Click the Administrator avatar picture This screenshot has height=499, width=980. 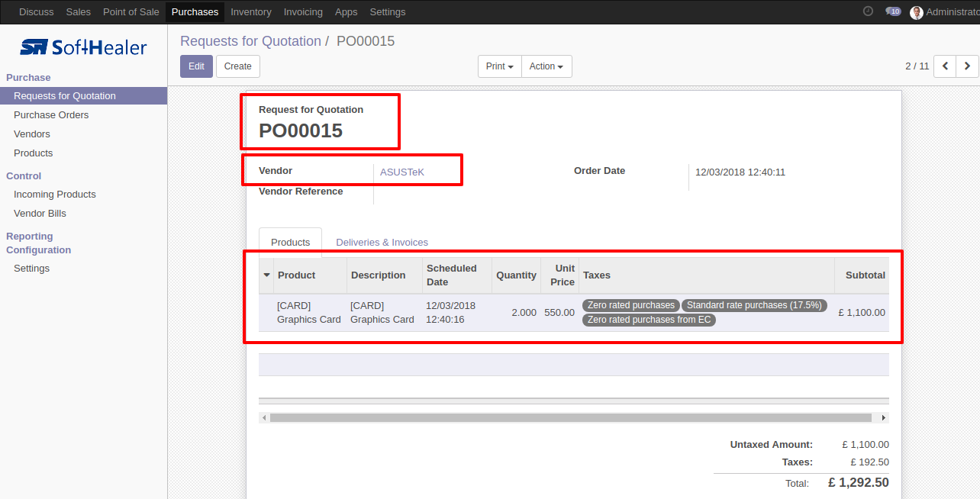(x=917, y=12)
